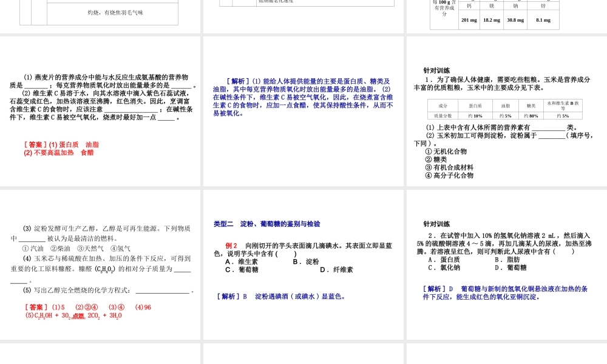Click the 针对训练 heading above question 2
Viewport: 607px width, 364px height.
tap(436, 224)
